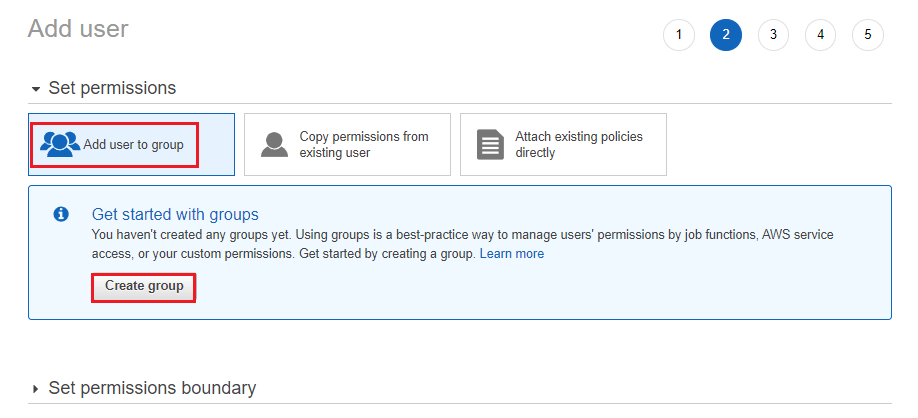Viewport: 918px width, 418px height.
Task: Choose 'Copy permissions from existing user' option
Action: coord(347,145)
